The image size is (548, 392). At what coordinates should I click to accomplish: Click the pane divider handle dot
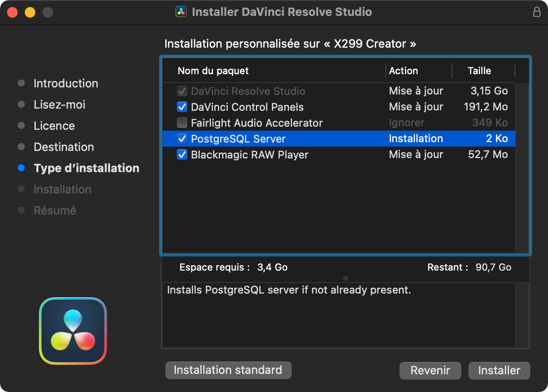[346, 278]
